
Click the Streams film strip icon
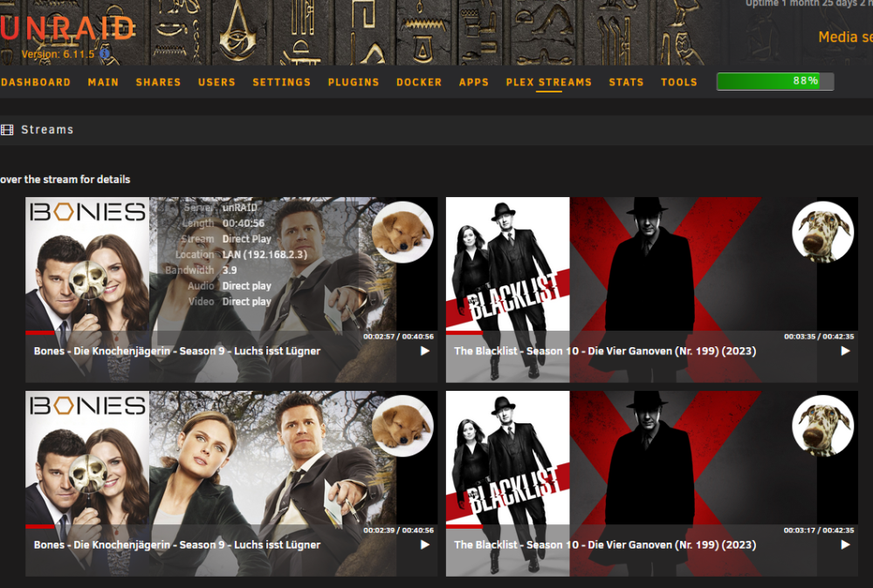coord(7,130)
